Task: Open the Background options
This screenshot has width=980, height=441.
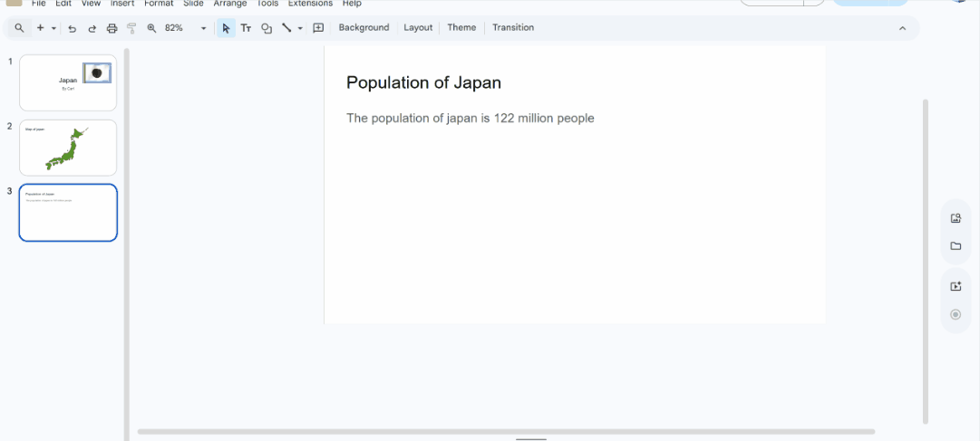Action: click(364, 27)
